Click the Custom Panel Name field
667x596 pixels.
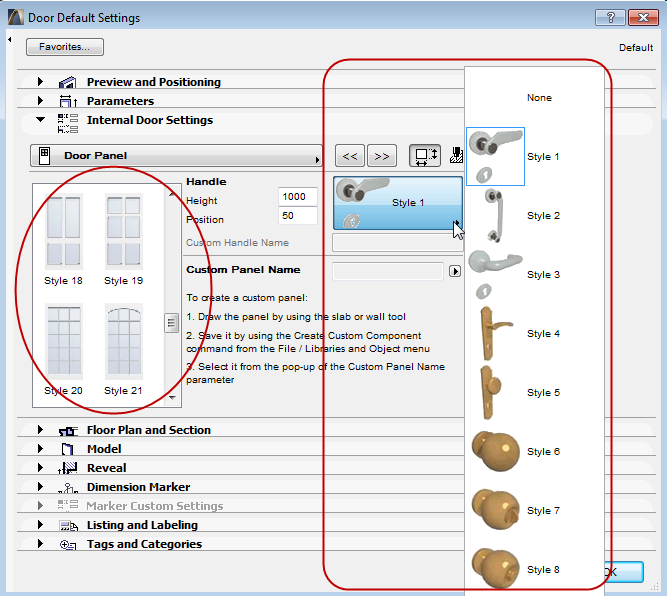pyautogui.click(x=388, y=271)
